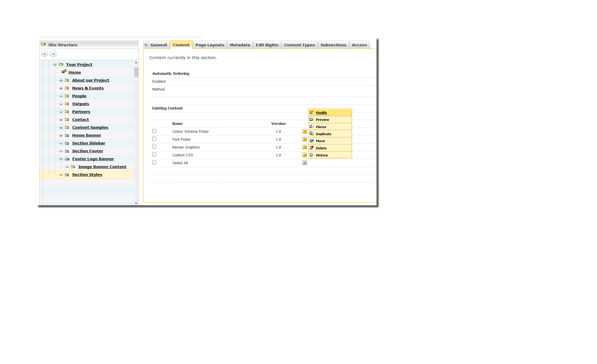Check the Select All checkbox
Screen dimensions: 597x364
[154, 162]
